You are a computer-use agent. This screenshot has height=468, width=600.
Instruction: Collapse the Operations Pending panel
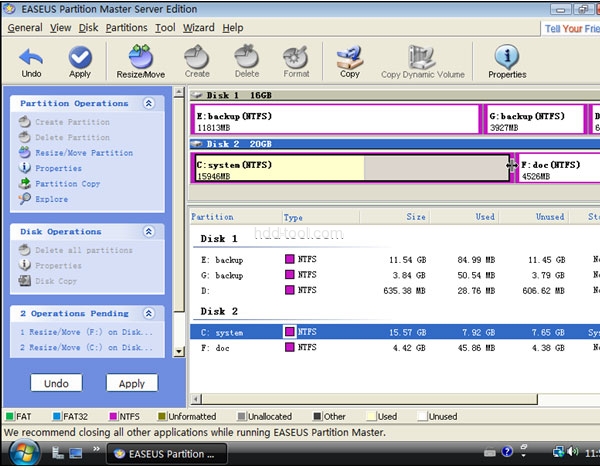point(148,313)
